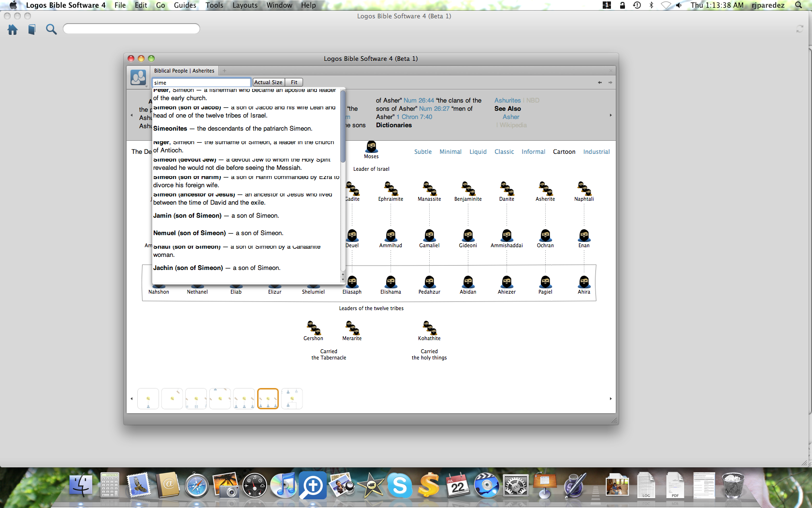Select the Manassite group icon
The image size is (812, 508).
pyautogui.click(x=429, y=189)
